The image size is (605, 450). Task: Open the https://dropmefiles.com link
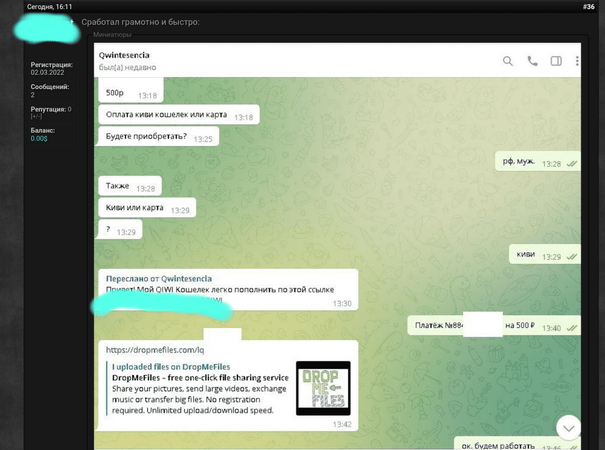[x=155, y=350]
